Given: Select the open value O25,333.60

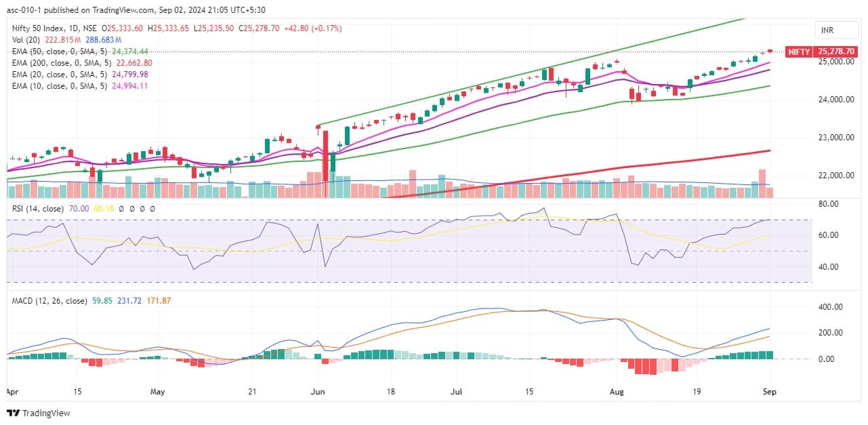Looking at the screenshot, I should point(123,28).
